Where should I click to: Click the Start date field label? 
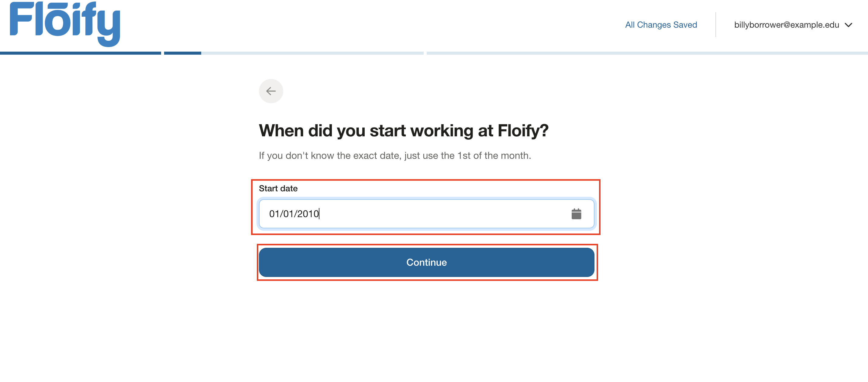(278, 189)
